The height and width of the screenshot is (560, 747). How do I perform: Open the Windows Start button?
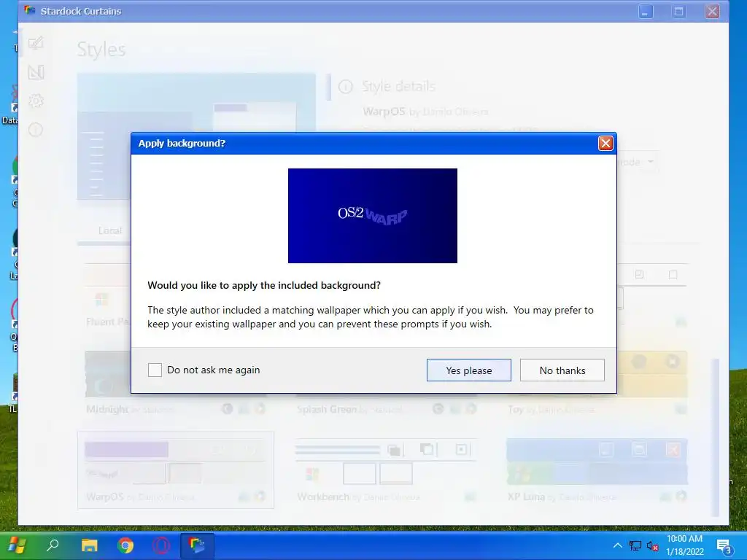pos(18,545)
